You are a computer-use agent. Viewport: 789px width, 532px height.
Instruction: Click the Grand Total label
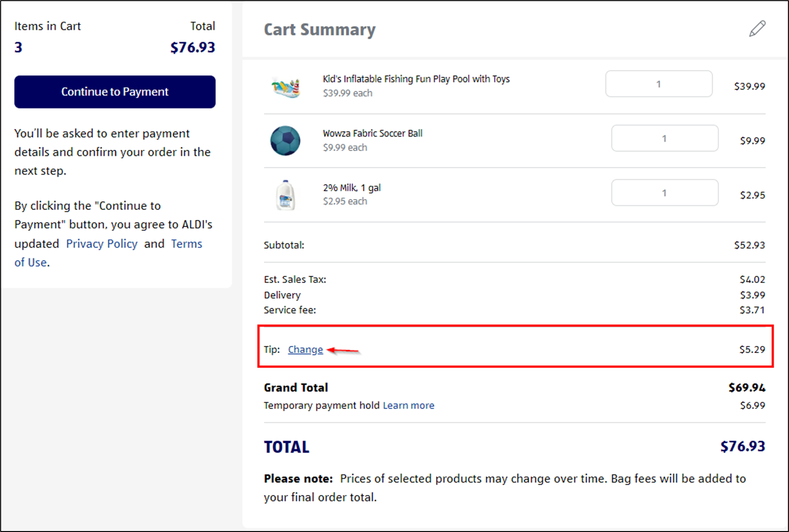coord(296,387)
